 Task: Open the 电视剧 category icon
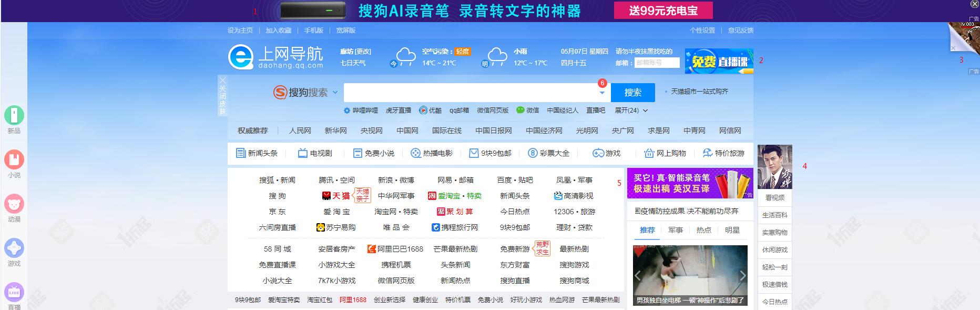point(303,153)
